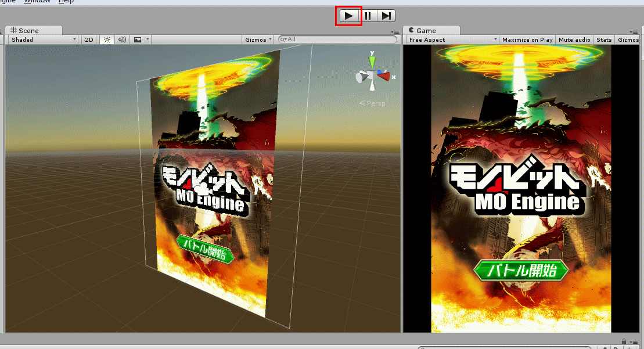Open the Scene panel options menu
The width and height of the screenshot is (644, 349).
pos(395,32)
